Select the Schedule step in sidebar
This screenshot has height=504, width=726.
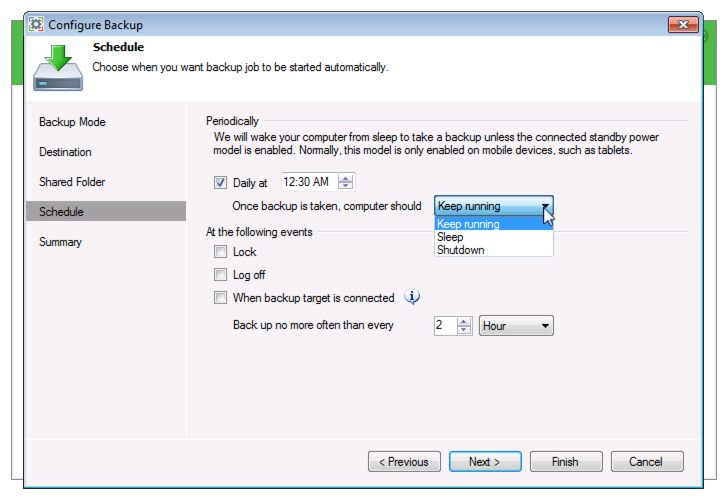(106, 212)
